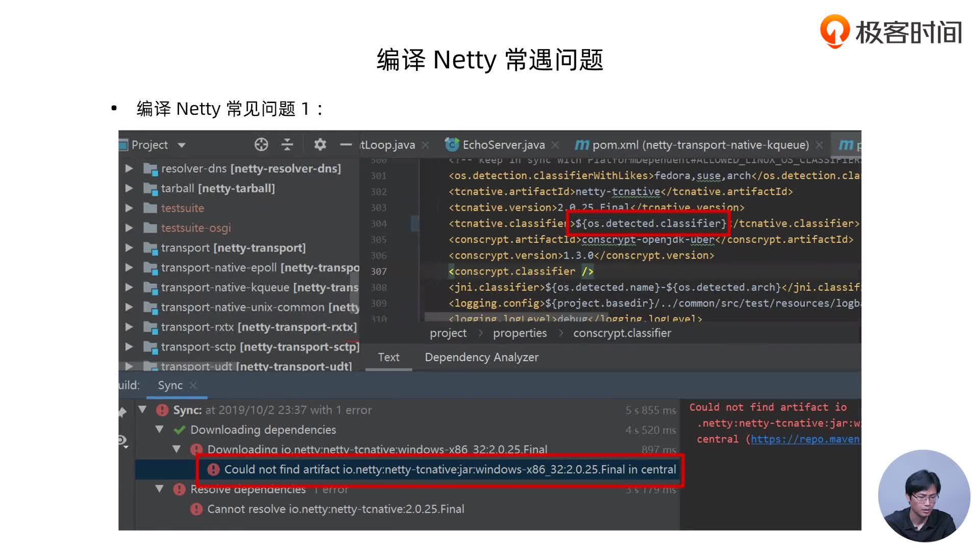980x551 pixels.
Task: Select the Text tab
Action: (388, 357)
